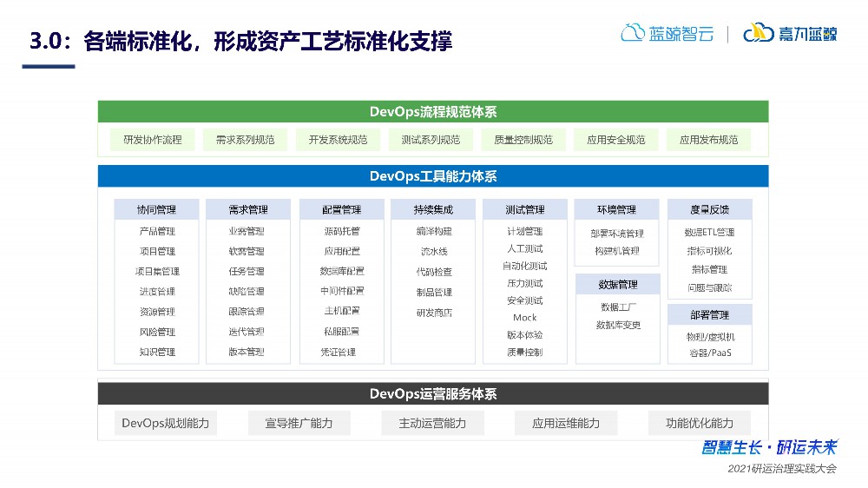The width and height of the screenshot is (868, 488).
Task: Click the '功能优化能力' box
Action: click(699, 423)
